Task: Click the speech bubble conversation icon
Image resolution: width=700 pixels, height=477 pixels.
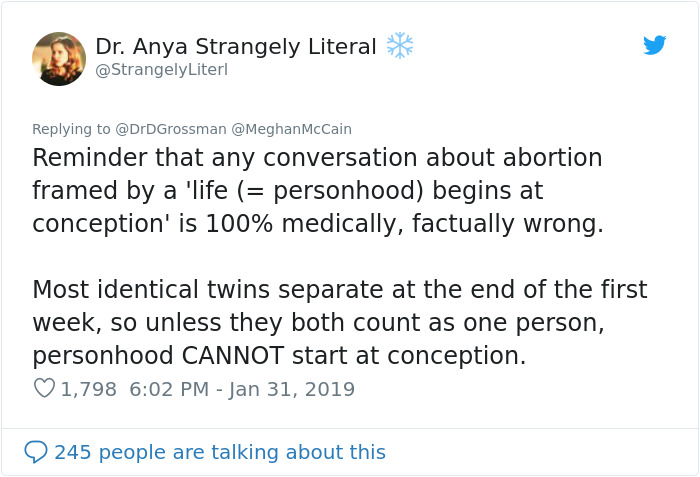Action: click(36, 452)
